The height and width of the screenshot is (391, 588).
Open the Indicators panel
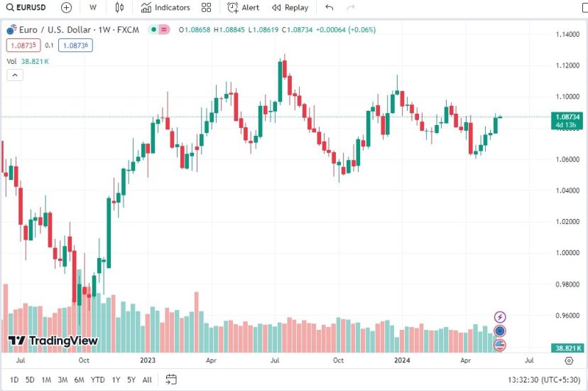click(x=165, y=8)
